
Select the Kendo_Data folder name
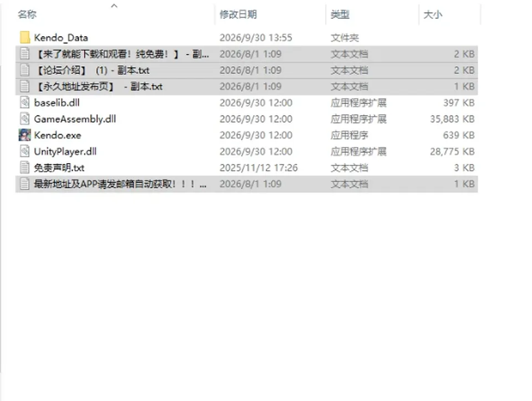click(61, 38)
